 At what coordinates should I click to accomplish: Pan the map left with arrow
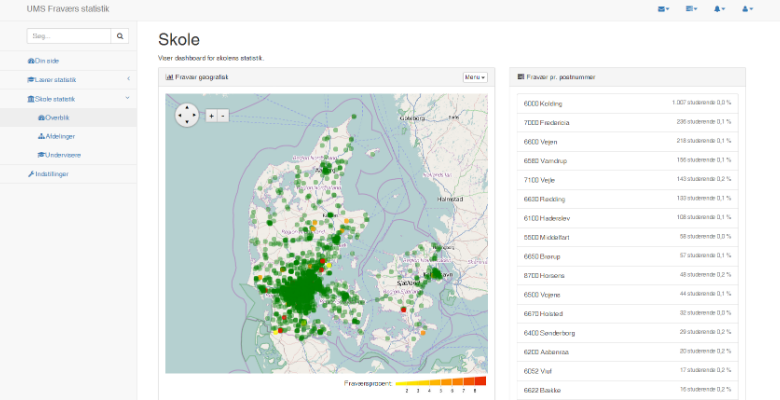pos(180,115)
